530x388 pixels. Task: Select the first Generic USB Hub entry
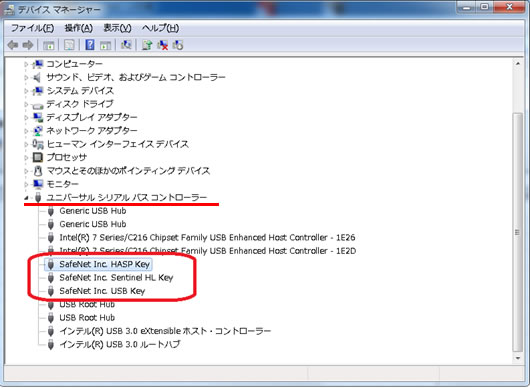(93, 211)
